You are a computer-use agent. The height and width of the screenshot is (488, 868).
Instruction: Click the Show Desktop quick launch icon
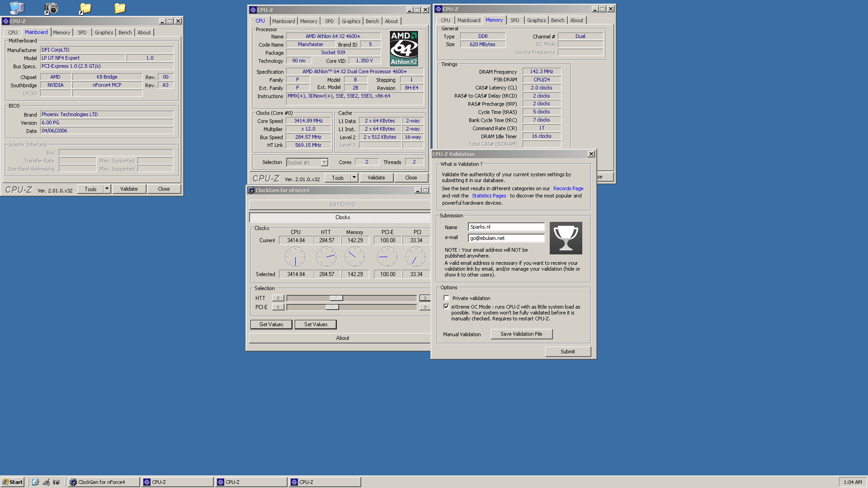pos(46,482)
